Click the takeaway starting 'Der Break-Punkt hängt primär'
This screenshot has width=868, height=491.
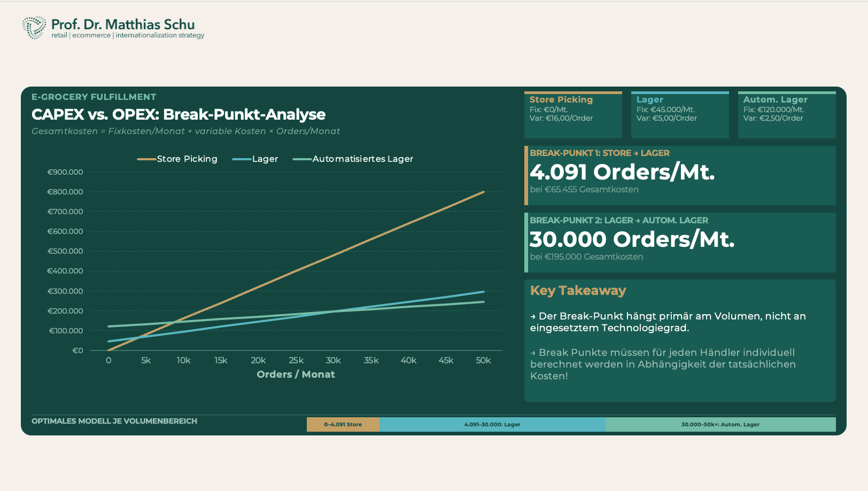[x=668, y=322]
